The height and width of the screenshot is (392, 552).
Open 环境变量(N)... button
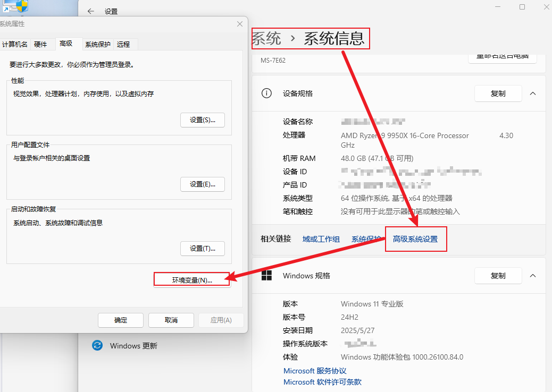(x=192, y=280)
